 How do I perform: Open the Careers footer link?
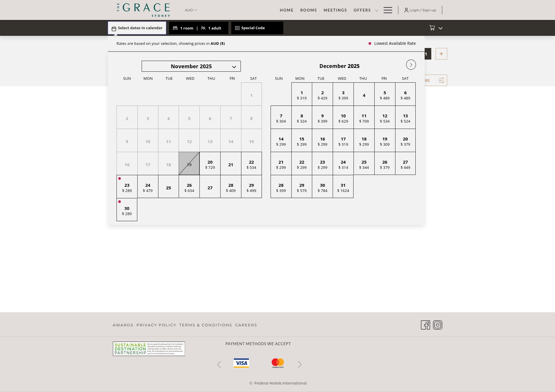point(246,325)
